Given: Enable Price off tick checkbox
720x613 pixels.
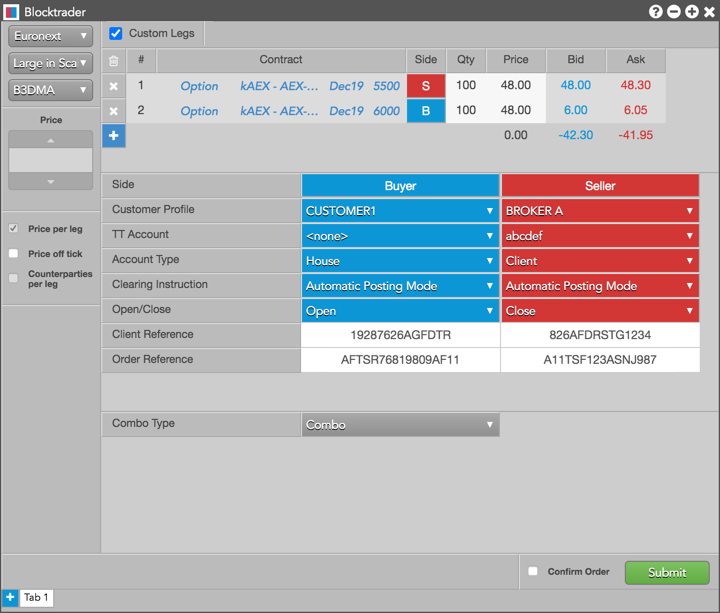Looking at the screenshot, I should (x=13, y=253).
